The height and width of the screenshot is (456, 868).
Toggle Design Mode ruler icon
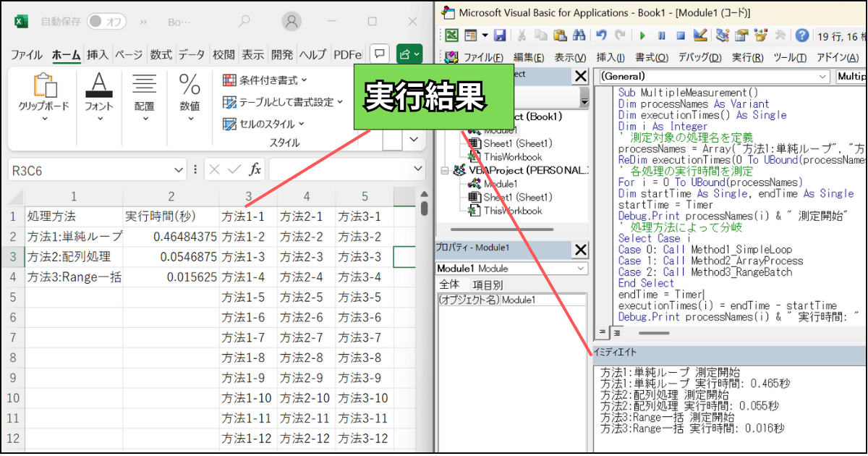pyautogui.click(x=699, y=35)
